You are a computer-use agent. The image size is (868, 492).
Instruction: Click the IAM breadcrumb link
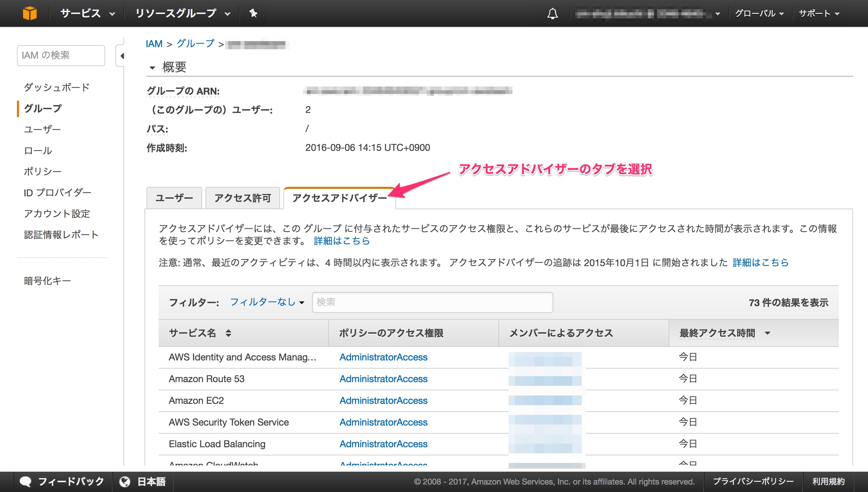coord(154,44)
